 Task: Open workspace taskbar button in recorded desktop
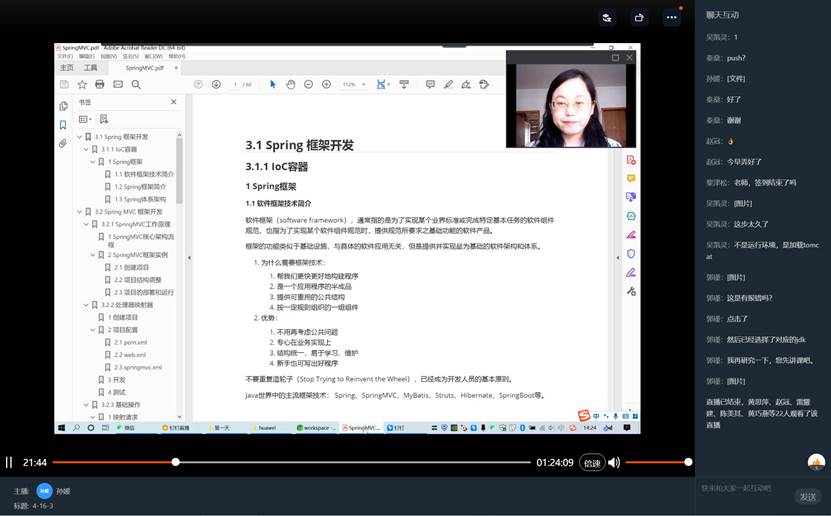click(316, 428)
